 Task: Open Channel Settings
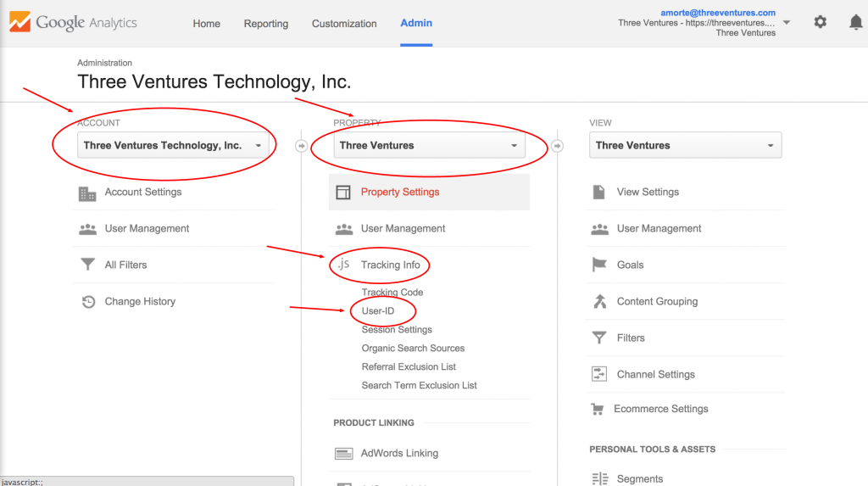(x=655, y=375)
